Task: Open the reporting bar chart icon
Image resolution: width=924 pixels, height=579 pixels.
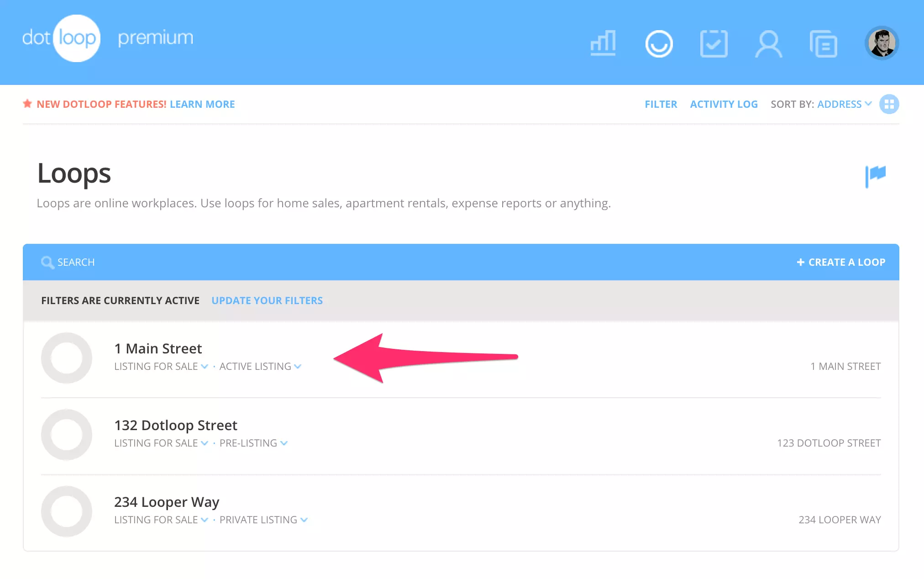Action: point(603,43)
